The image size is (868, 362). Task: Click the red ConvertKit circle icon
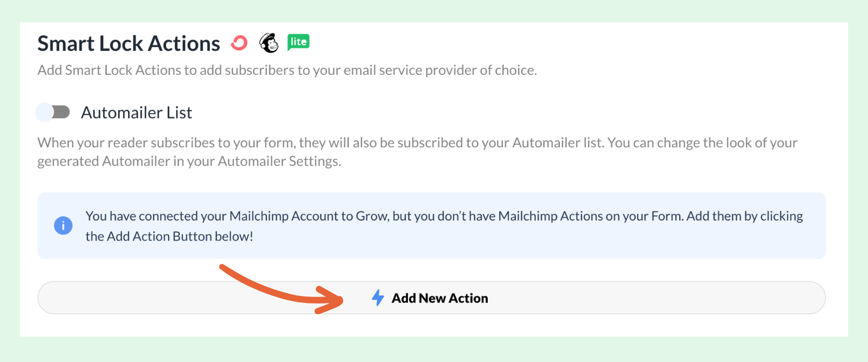pyautogui.click(x=239, y=43)
